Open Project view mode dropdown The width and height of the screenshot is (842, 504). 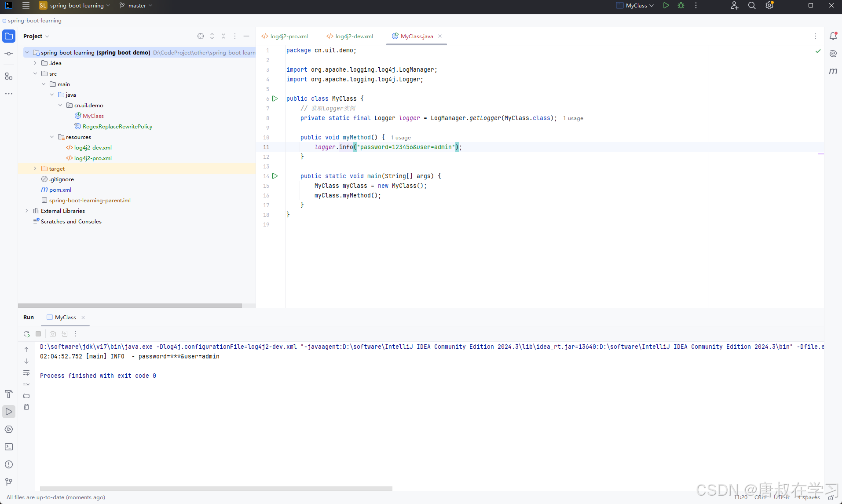click(x=36, y=36)
